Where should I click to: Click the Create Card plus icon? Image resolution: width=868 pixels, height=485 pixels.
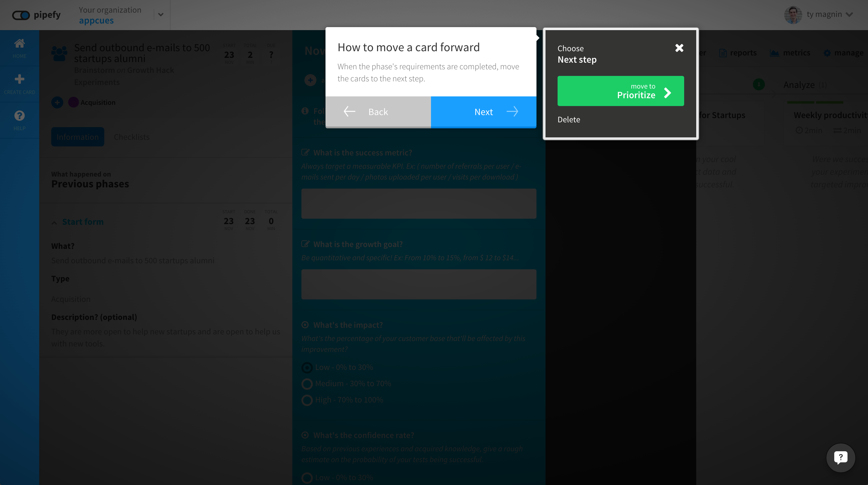click(x=19, y=79)
